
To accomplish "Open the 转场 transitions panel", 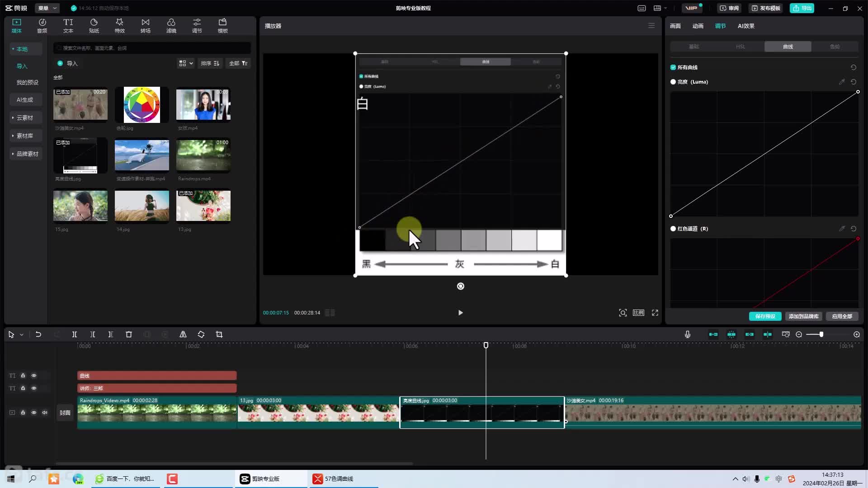I will pos(145,26).
